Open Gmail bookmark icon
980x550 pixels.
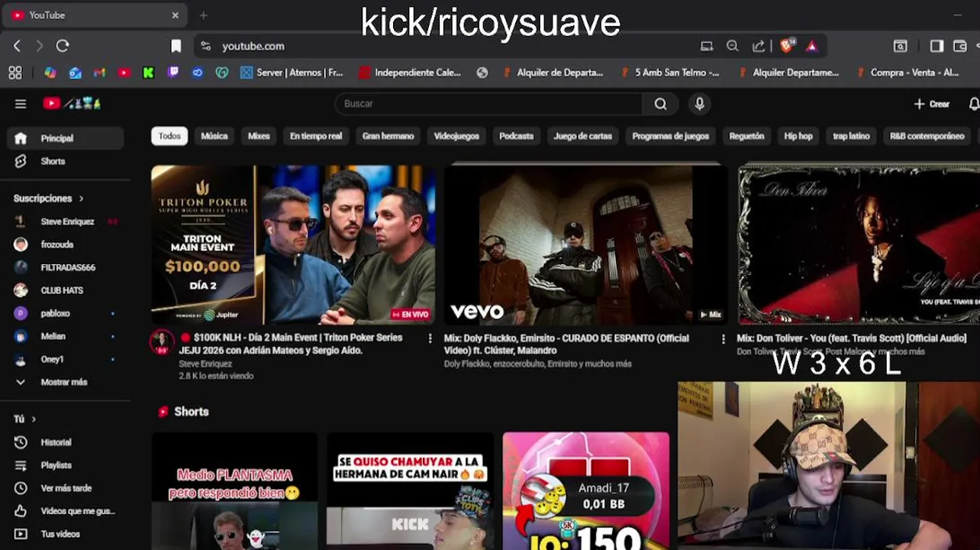(99, 73)
